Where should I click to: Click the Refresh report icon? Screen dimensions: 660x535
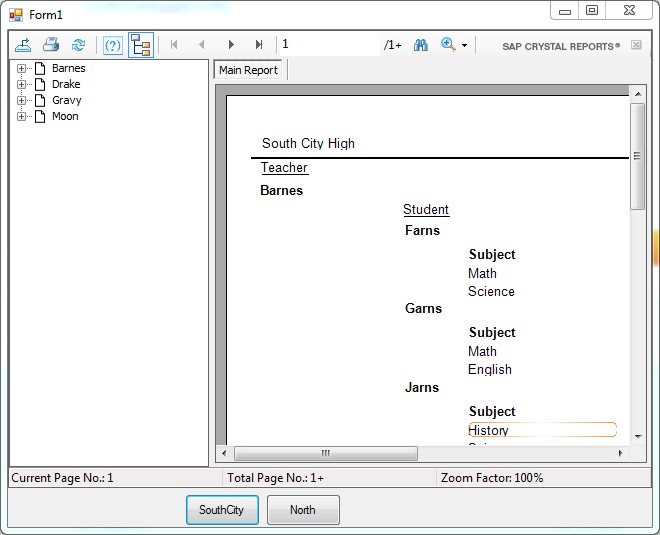click(x=78, y=45)
